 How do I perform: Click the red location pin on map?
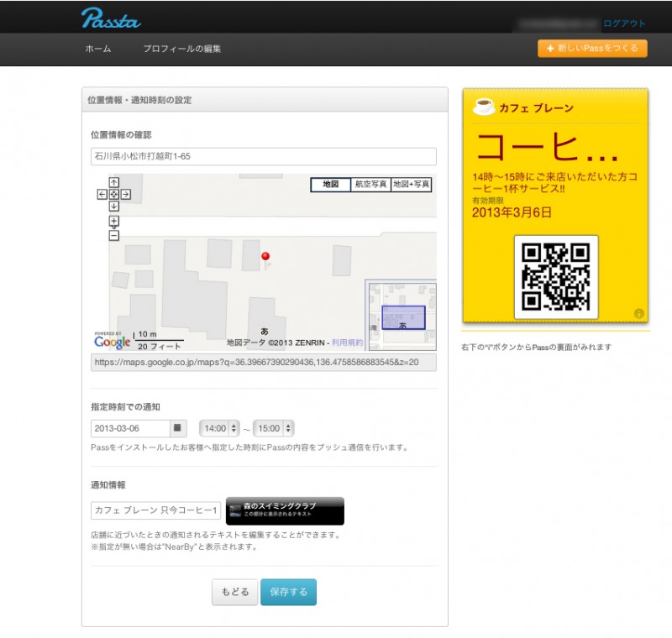pos(265,257)
